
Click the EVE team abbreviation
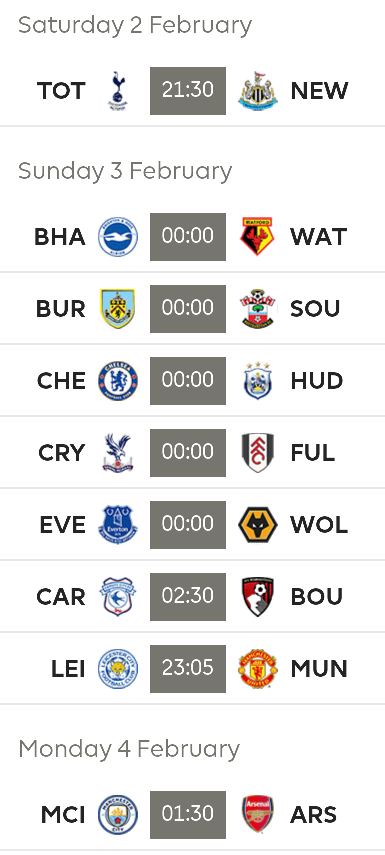coord(63,525)
